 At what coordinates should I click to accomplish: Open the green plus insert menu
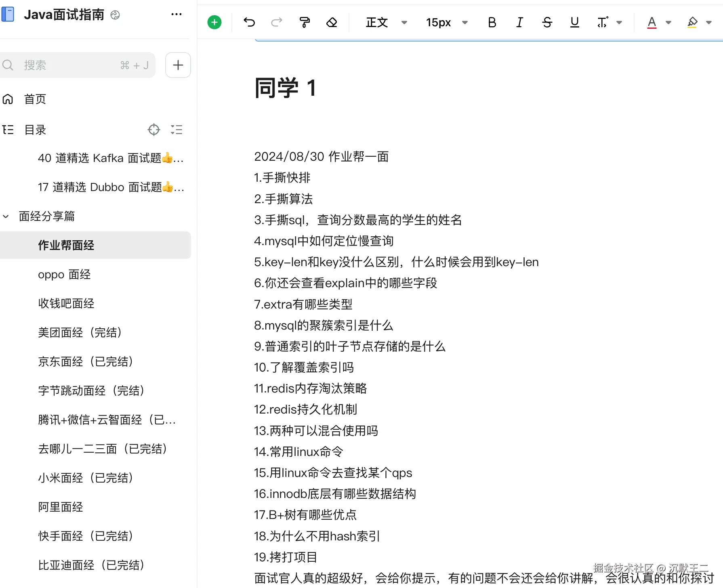(x=214, y=22)
